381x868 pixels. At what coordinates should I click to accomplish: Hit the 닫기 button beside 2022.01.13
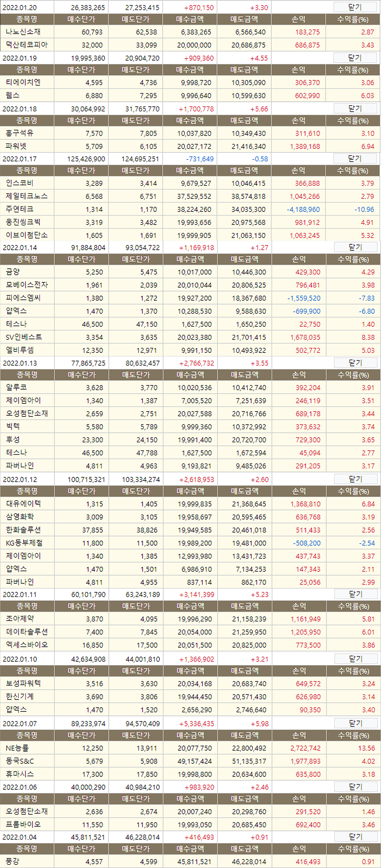355,363
